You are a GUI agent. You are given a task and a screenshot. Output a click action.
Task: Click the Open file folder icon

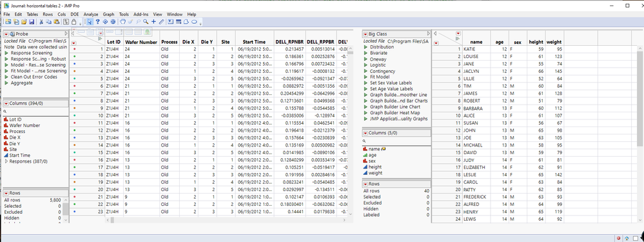tap(24, 22)
